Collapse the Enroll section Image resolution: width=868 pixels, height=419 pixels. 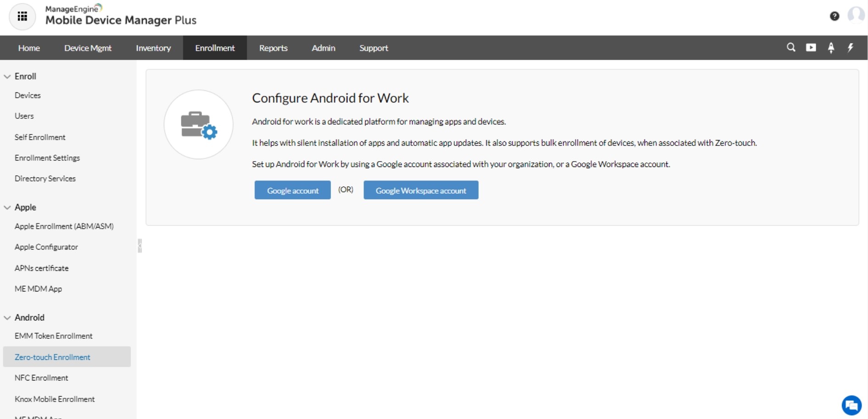point(7,77)
